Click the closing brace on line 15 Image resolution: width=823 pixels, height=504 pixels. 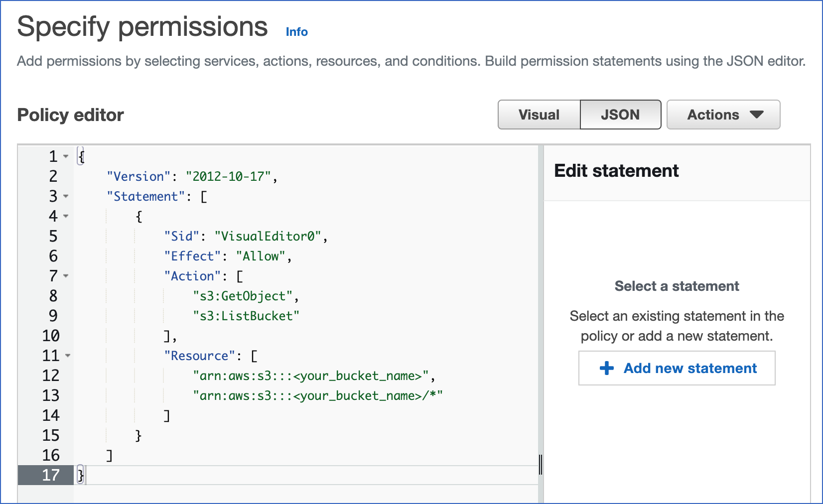point(138,435)
